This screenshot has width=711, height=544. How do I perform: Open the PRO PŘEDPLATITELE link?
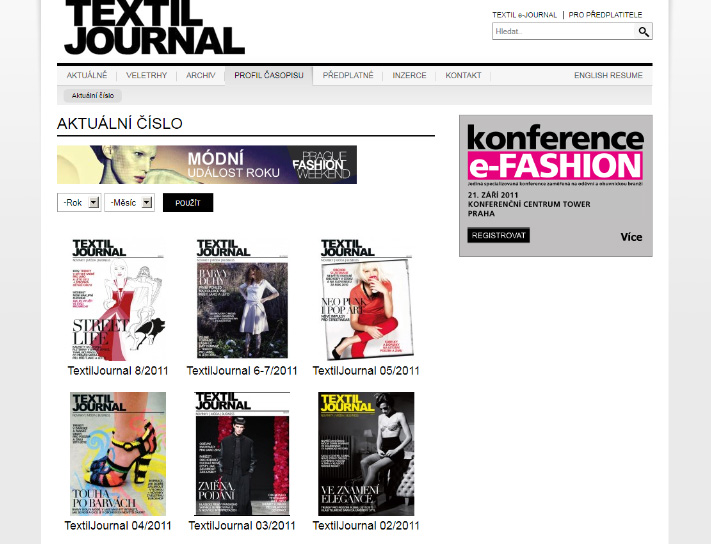tap(605, 15)
